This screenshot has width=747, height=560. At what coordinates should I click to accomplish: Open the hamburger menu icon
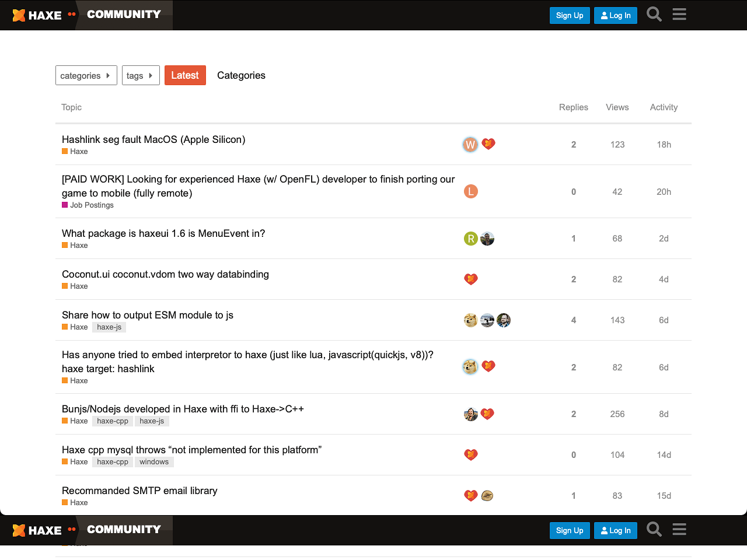tap(679, 14)
